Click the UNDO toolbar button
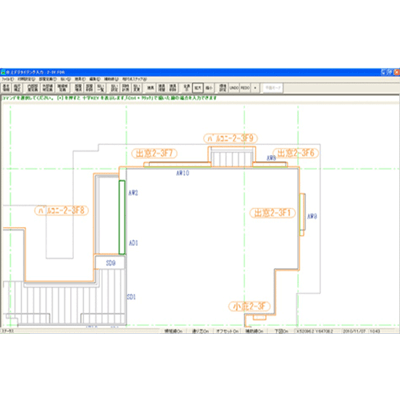 [x=234, y=88]
